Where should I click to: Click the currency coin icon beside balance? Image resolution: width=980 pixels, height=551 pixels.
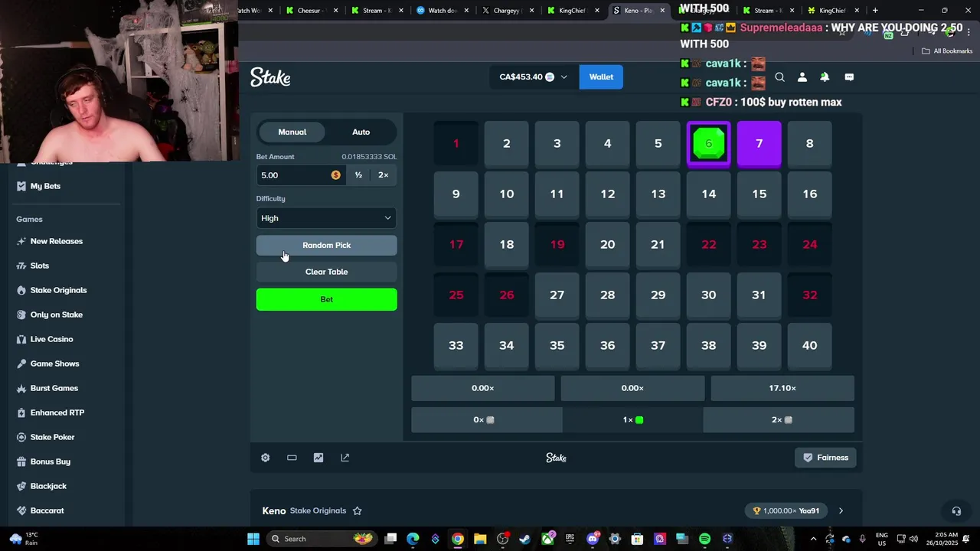click(550, 77)
